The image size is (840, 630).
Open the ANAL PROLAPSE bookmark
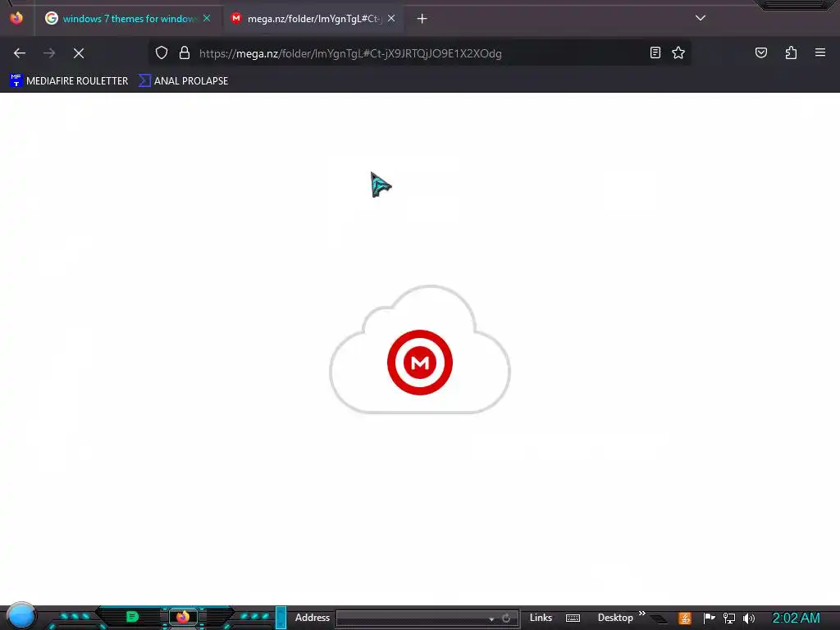(x=183, y=81)
